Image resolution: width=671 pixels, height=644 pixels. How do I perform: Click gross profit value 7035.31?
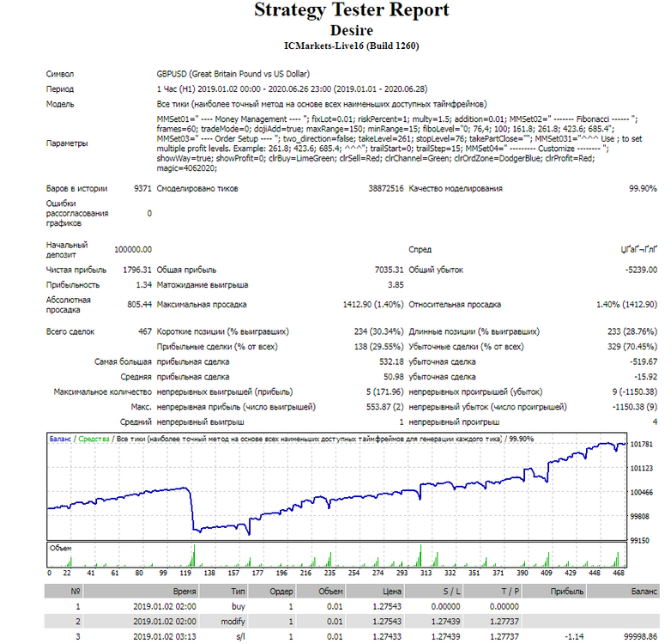[x=389, y=270]
